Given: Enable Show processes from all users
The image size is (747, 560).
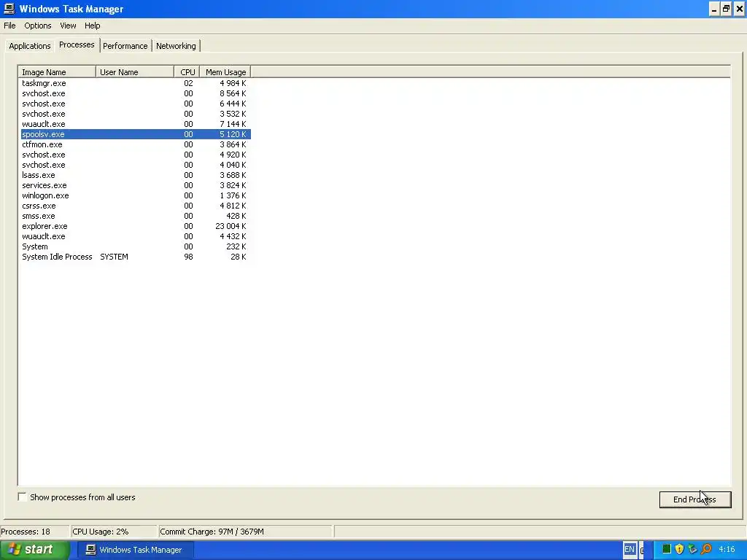Looking at the screenshot, I should [23, 497].
